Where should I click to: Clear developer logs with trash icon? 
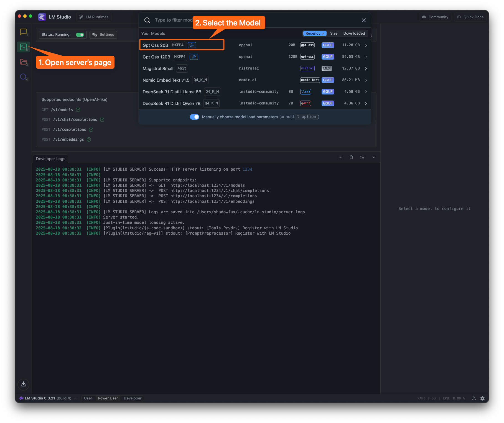pos(351,157)
